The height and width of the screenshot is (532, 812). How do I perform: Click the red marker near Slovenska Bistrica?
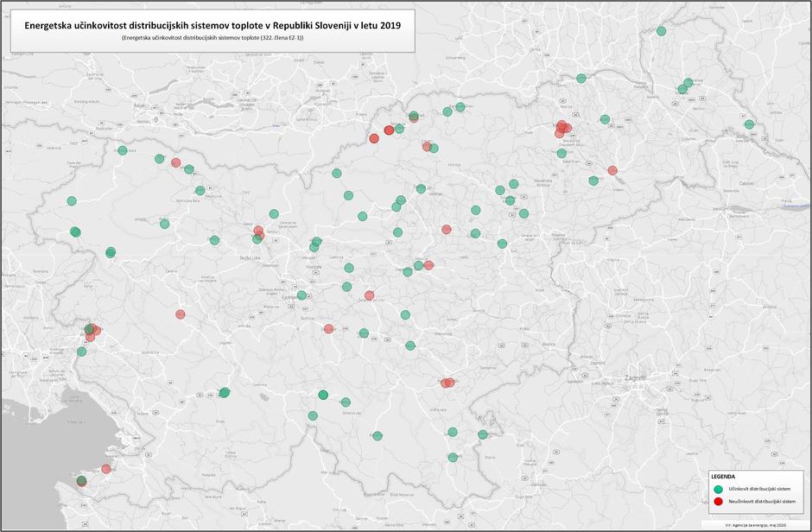coord(612,170)
